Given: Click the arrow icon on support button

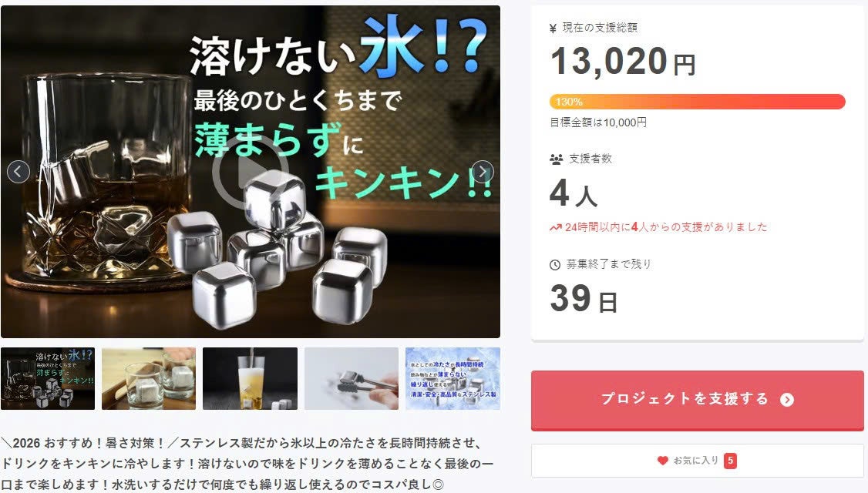Looking at the screenshot, I should click(x=786, y=400).
